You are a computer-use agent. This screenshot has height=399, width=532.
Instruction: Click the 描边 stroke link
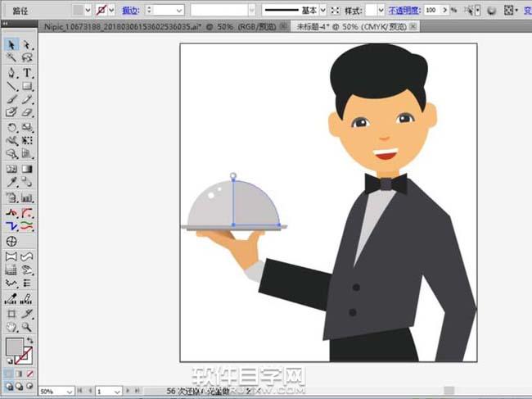pyautogui.click(x=130, y=10)
